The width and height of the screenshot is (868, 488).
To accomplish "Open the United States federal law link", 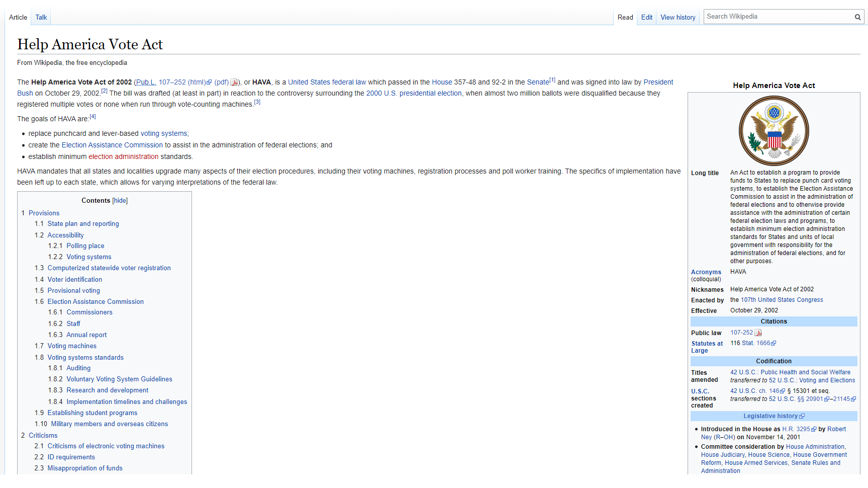I will [x=327, y=82].
